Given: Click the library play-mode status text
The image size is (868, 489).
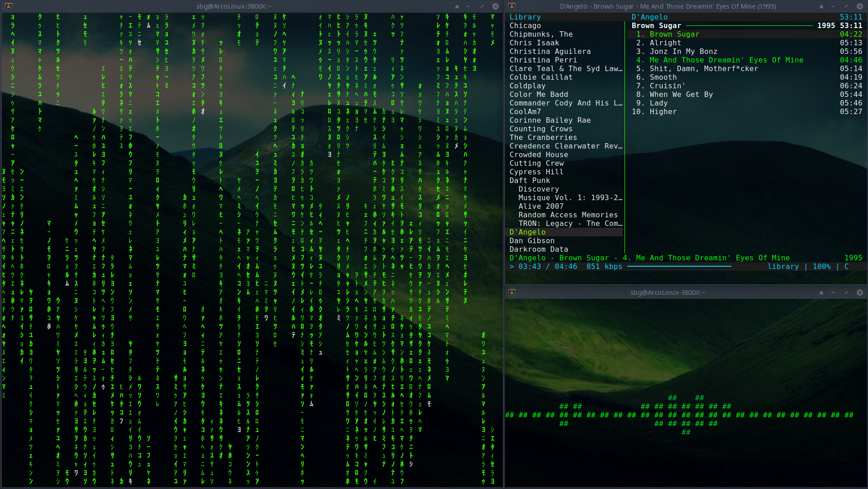Looking at the screenshot, I should (x=783, y=267).
